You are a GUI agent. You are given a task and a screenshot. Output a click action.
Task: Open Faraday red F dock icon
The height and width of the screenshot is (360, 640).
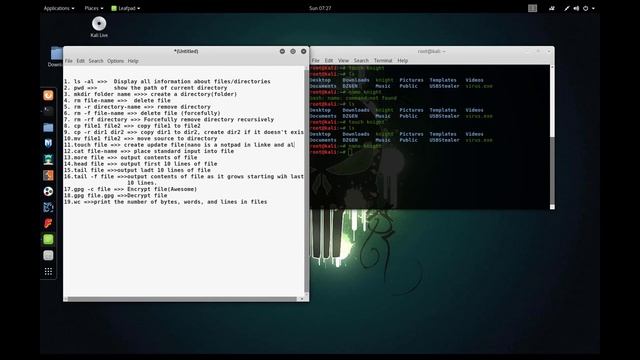click(48, 223)
